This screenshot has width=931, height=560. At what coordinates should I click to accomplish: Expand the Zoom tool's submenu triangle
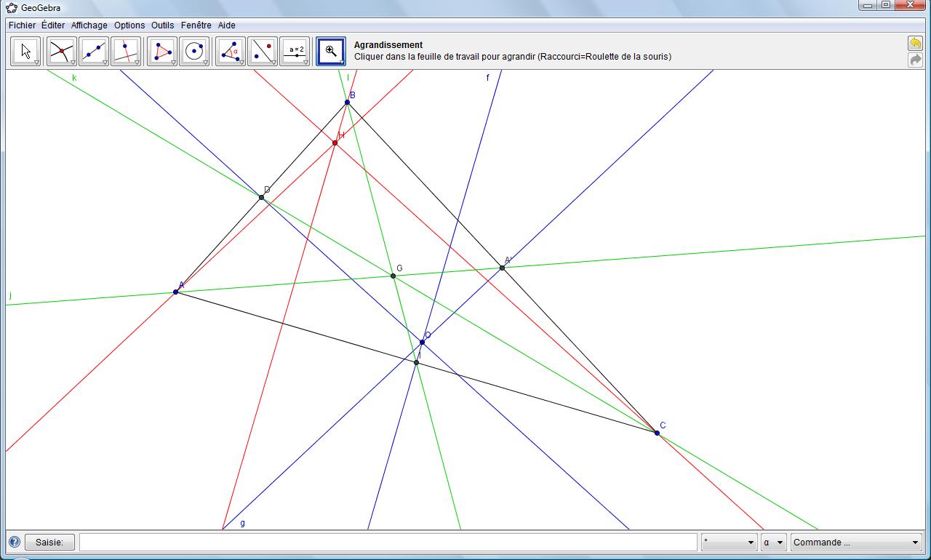click(342, 63)
